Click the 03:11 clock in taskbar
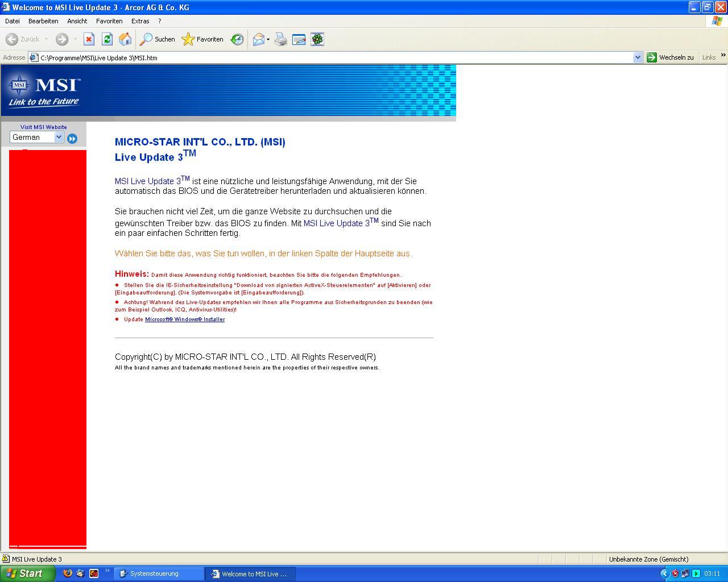Screen dimensions: 728x582 [712, 573]
